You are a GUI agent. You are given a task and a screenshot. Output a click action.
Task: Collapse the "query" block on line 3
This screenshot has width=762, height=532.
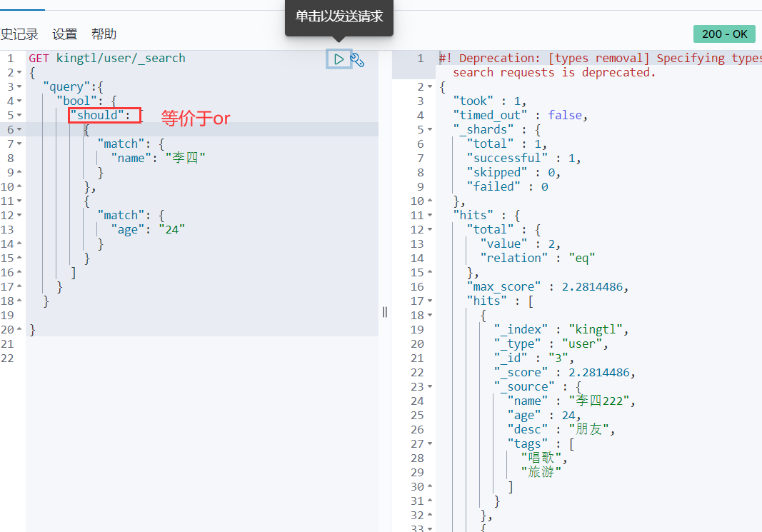[x=19, y=87]
